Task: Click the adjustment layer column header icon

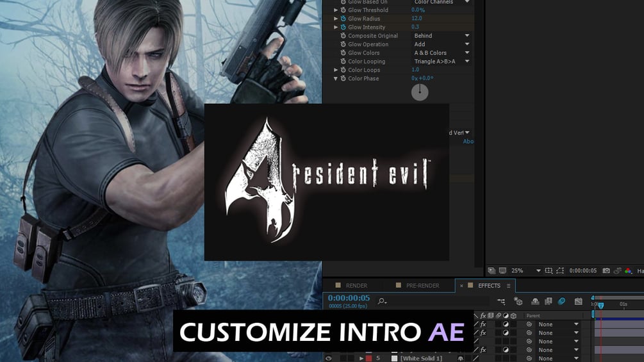Action: (x=506, y=316)
